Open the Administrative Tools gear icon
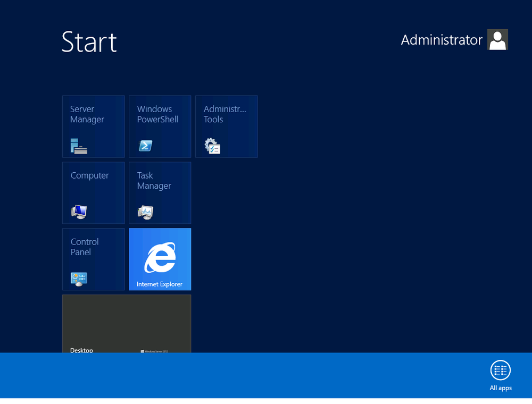This screenshot has height=404, width=532. (x=212, y=146)
